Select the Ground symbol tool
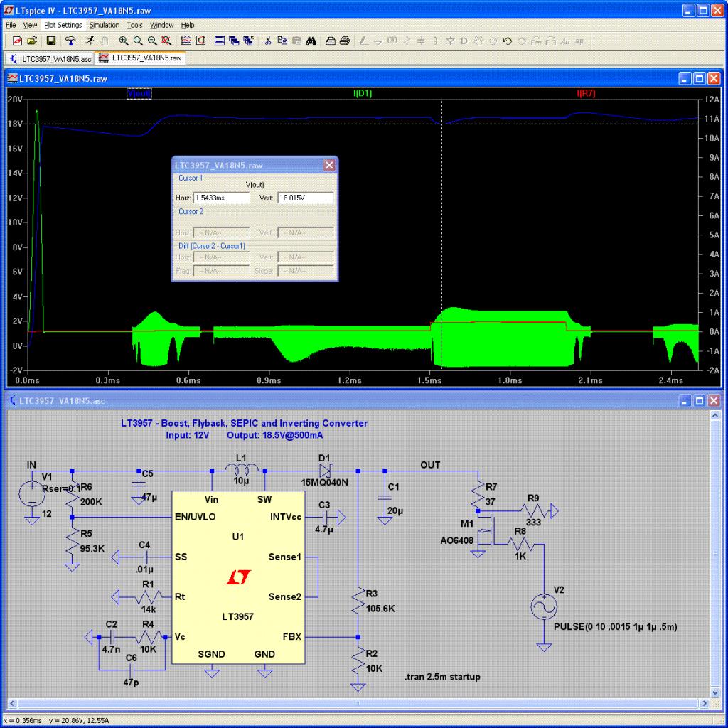Image resolution: width=728 pixels, height=728 pixels. [x=378, y=41]
